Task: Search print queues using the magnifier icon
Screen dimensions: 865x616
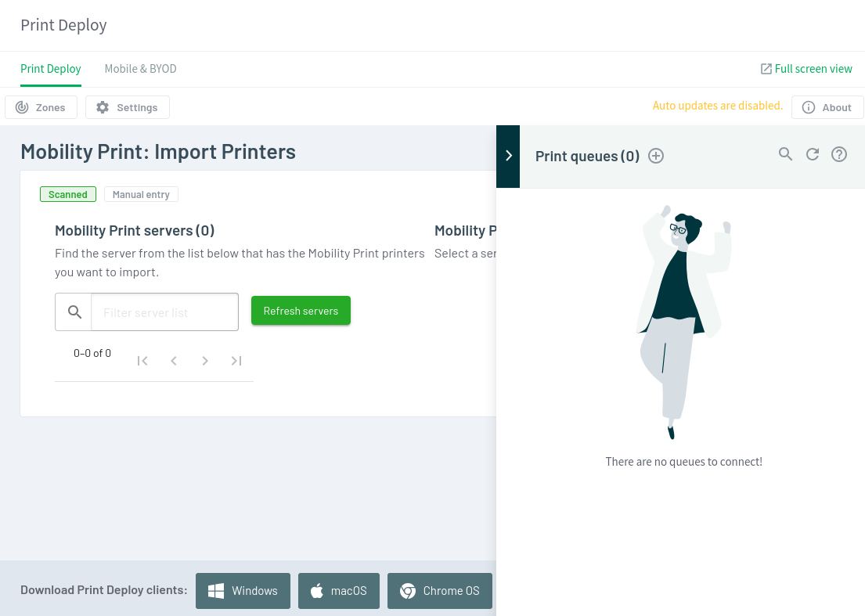Action: 786,154
